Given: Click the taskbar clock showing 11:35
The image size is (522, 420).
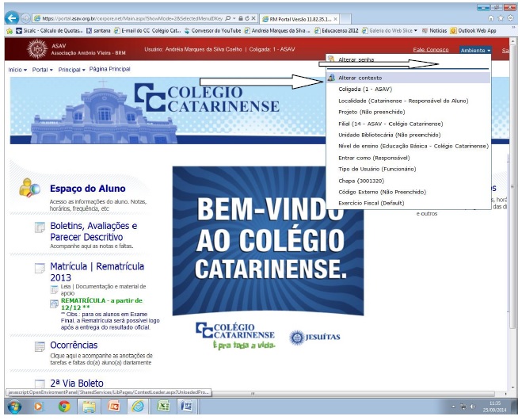Looking at the screenshot, I should point(495,407).
